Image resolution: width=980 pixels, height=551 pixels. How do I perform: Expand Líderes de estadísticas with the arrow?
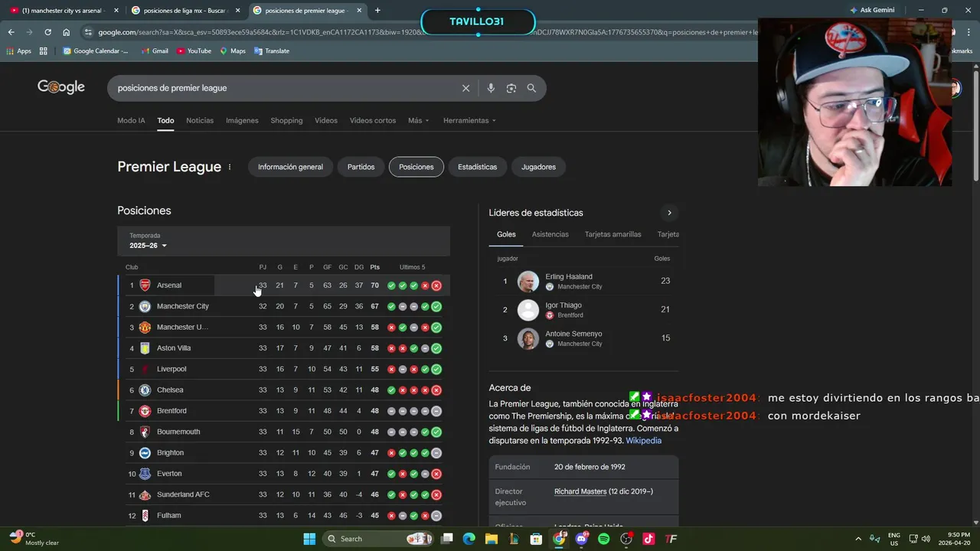coord(669,213)
